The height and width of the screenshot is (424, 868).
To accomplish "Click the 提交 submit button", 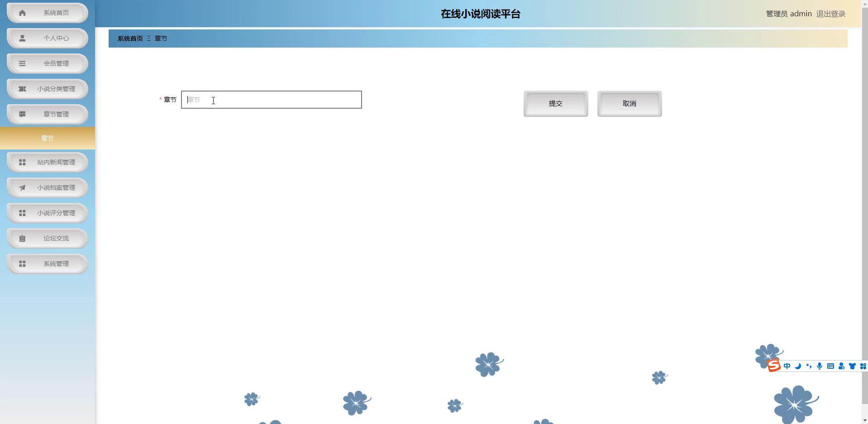I will tap(556, 104).
